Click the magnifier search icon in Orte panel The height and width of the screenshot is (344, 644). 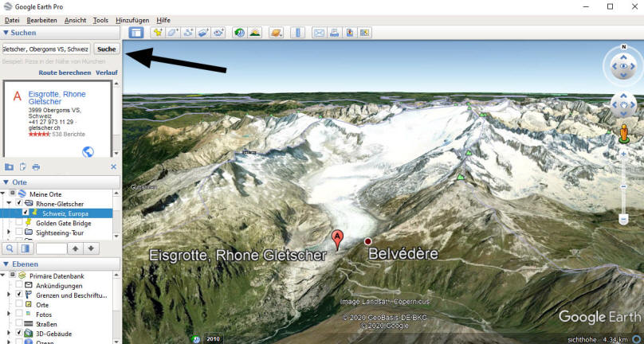tap(10, 248)
